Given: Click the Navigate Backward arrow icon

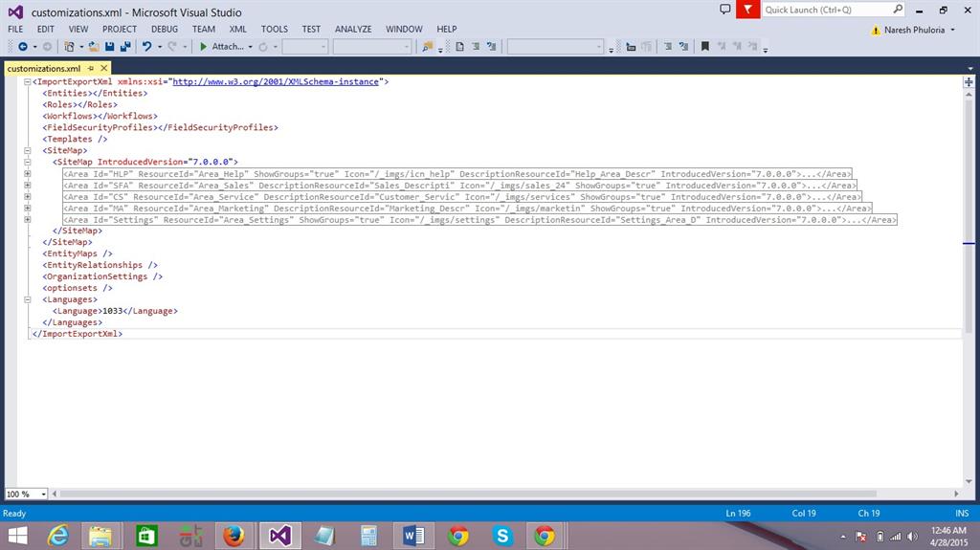Looking at the screenshot, I should (23, 47).
